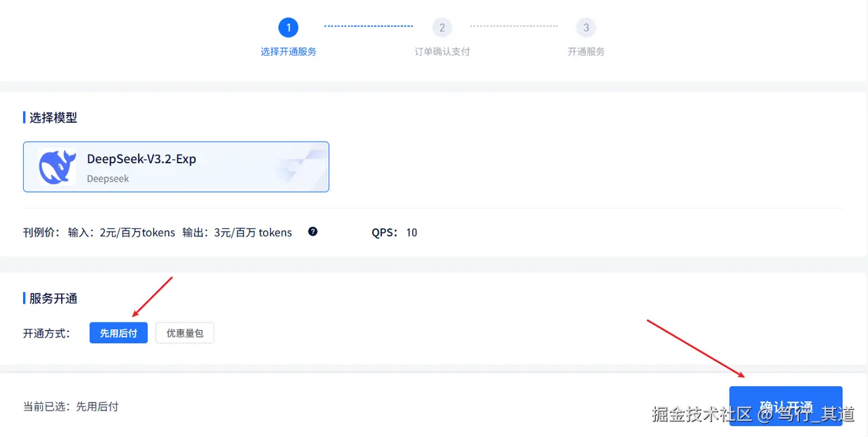The image size is (868, 437).
Task: Select step 1 选择开通服务 circle
Action: point(288,27)
